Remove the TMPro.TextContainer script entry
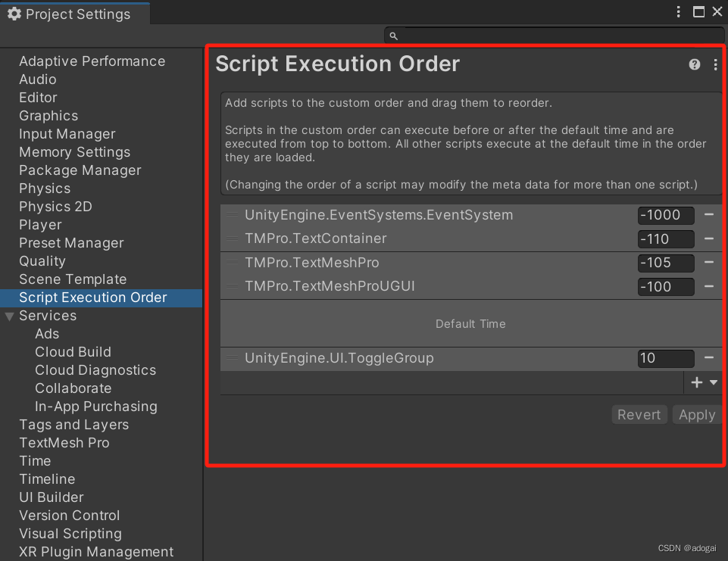728x561 pixels. (x=709, y=238)
